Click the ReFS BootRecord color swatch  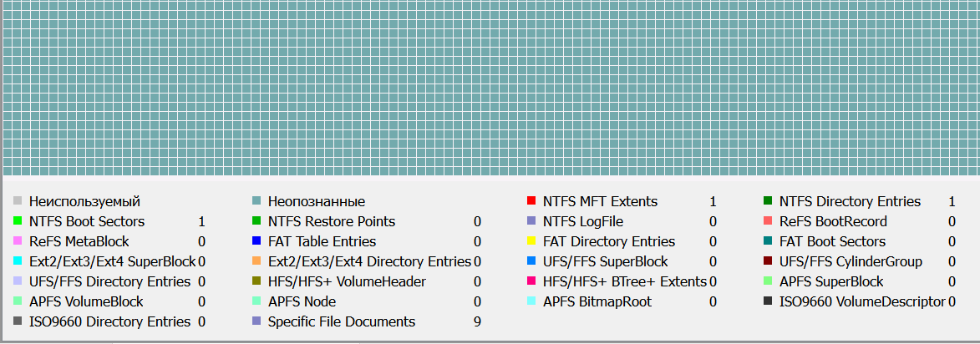point(768,221)
